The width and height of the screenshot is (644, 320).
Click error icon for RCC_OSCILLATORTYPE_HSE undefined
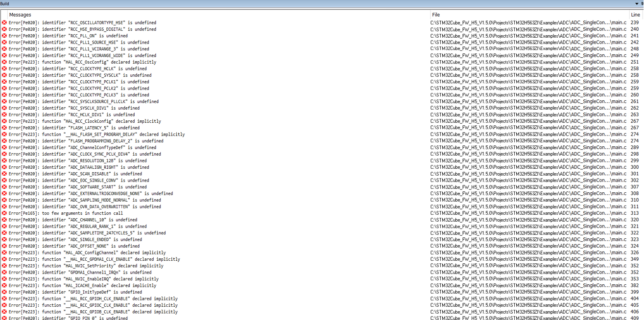click(x=4, y=23)
